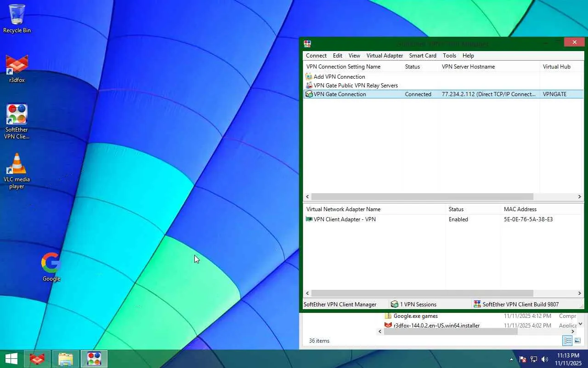Click the 77.234.2.112 server hostname cell
Image resolution: width=588 pixels, height=368 pixels.
489,94
